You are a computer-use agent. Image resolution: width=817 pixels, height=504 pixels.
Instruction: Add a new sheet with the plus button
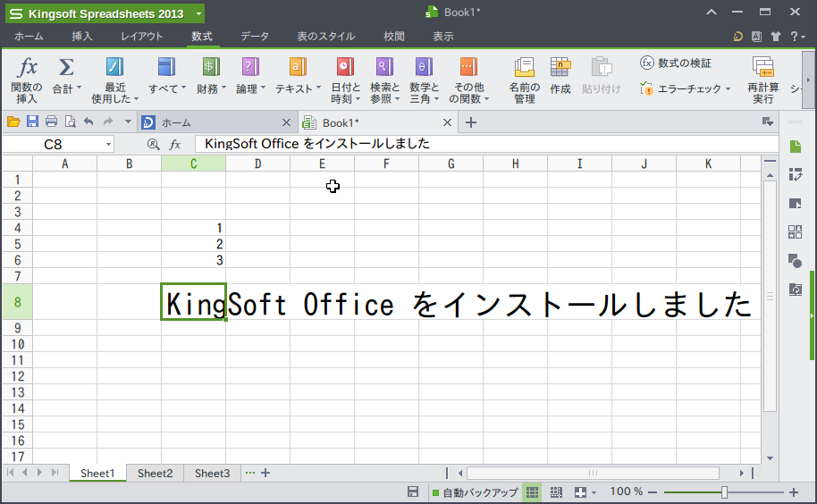coord(265,473)
